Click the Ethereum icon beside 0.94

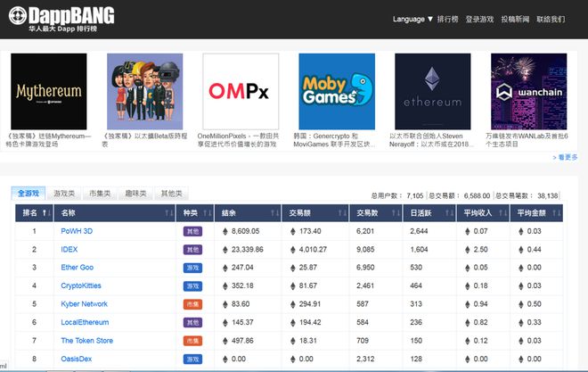467,304
